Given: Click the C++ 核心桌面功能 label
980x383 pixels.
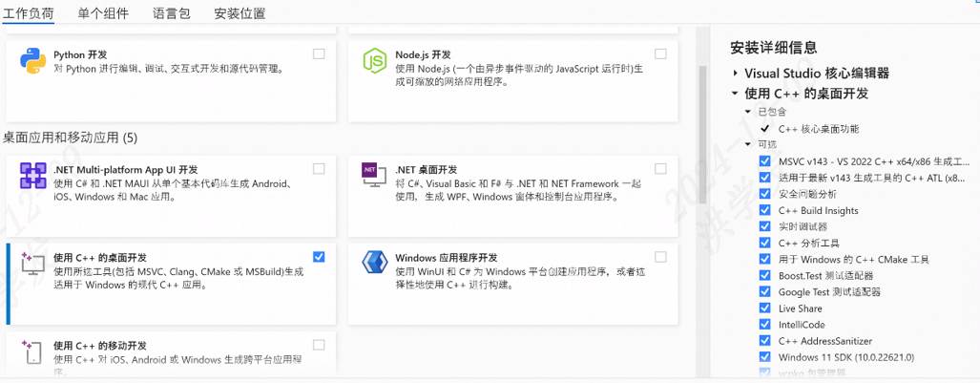Looking at the screenshot, I should [819, 129].
